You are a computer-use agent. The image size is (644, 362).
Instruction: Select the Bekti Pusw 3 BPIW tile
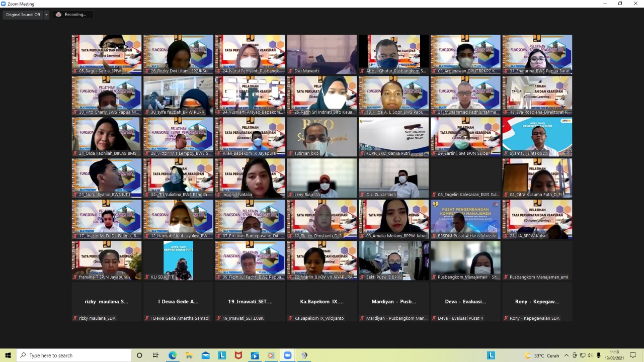click(393, 260)
